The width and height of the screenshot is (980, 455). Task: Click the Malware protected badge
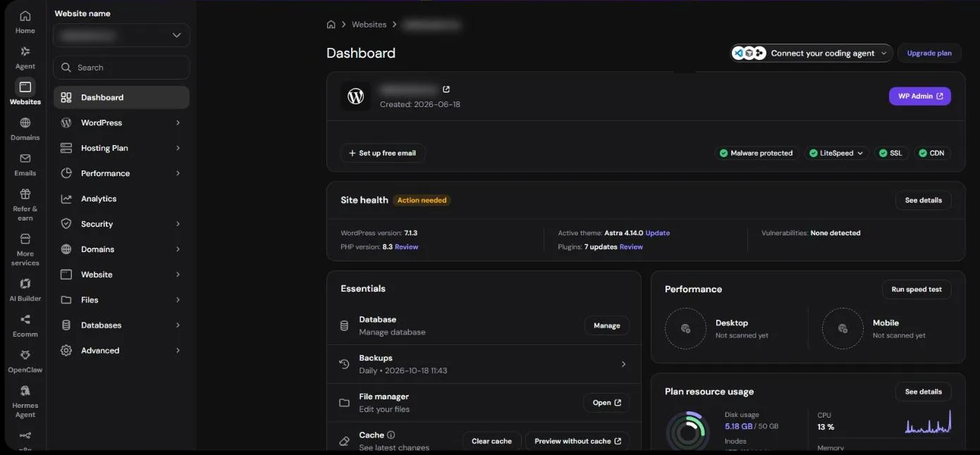756,153
